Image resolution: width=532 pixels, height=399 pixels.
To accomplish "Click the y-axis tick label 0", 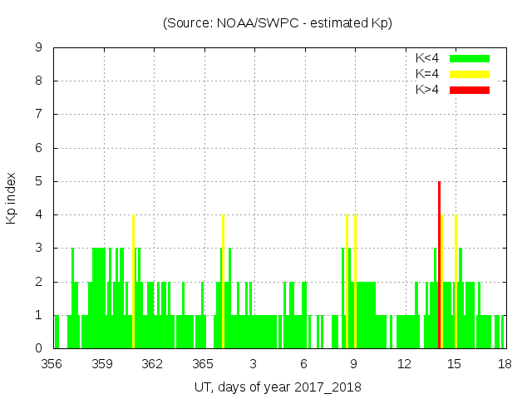I will pyautogui.click(x=39, y=348).
